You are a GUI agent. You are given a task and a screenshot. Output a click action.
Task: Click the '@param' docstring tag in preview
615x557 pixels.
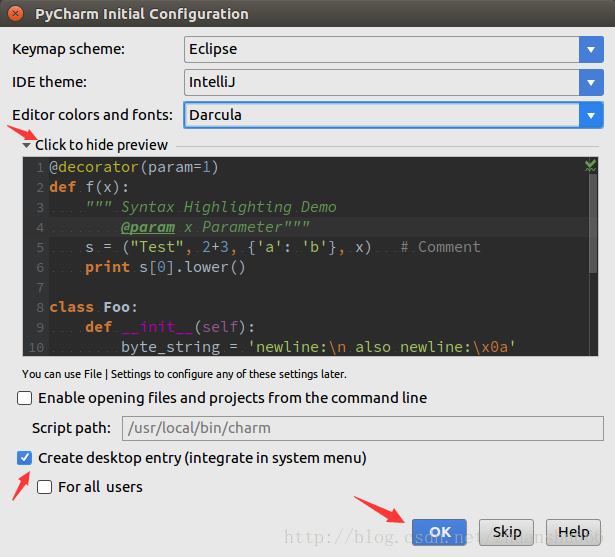[x=148, y=228]
